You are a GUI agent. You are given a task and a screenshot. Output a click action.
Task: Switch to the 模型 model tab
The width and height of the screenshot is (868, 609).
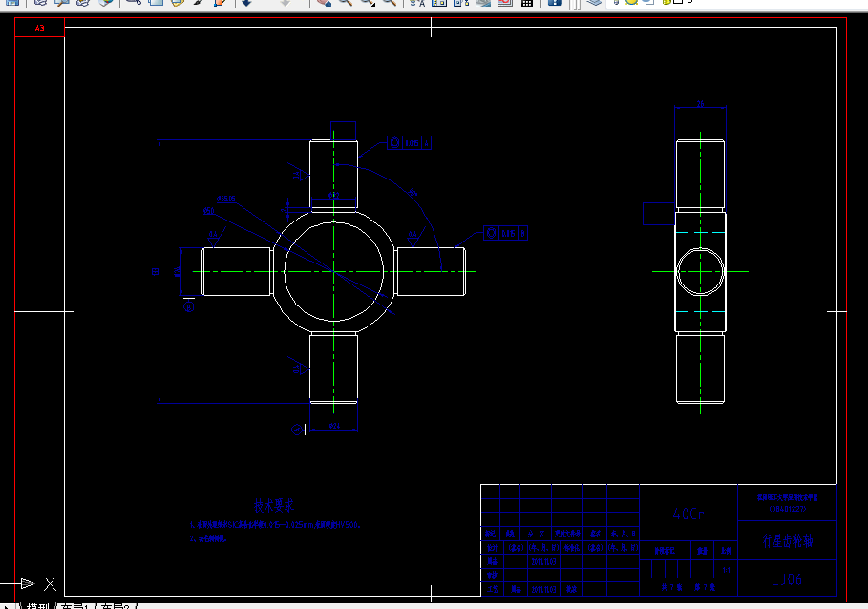click(37, 606)
